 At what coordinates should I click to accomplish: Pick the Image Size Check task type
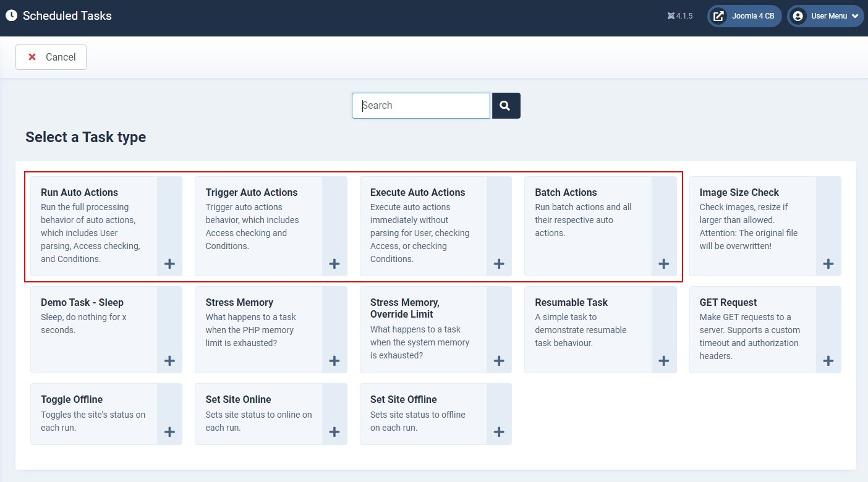765,226
